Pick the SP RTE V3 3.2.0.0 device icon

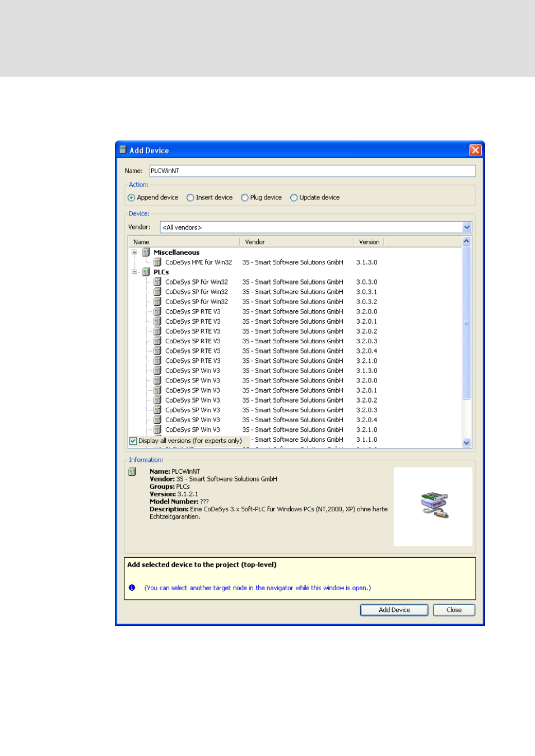[x=157, y=311]
